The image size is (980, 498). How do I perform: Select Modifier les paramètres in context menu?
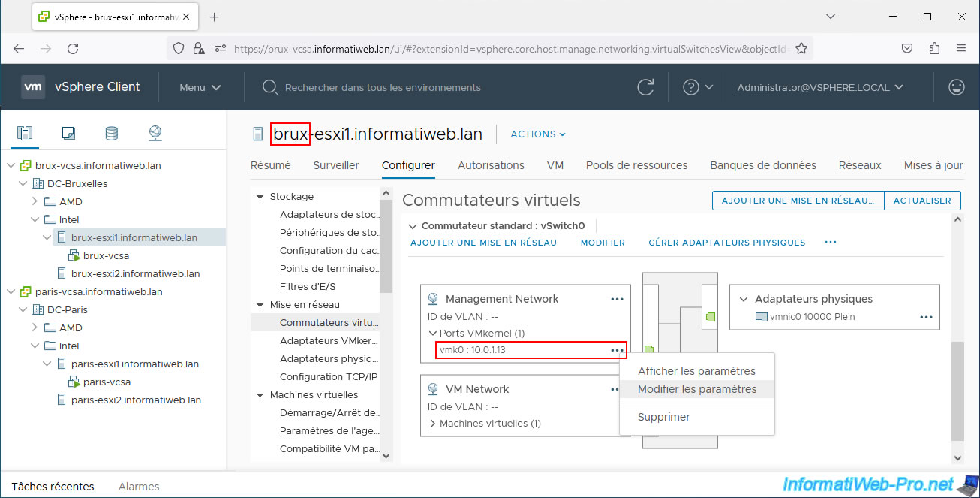[697, 389]
